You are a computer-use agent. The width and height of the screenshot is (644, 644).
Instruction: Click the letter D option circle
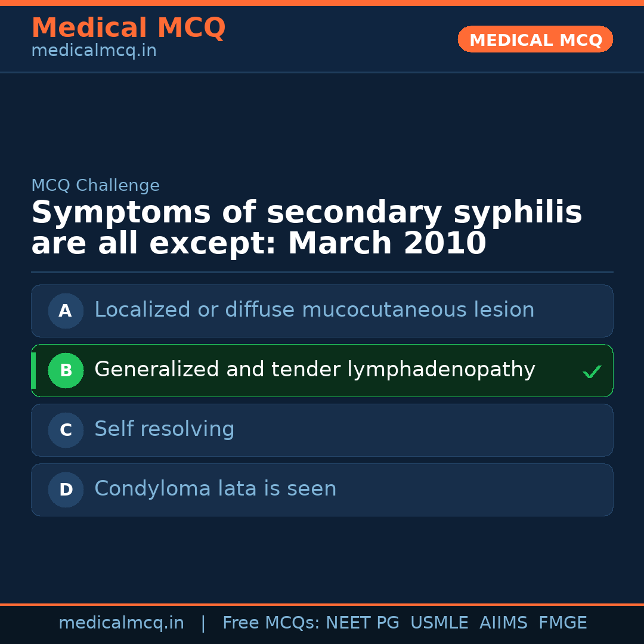[66, 490]
